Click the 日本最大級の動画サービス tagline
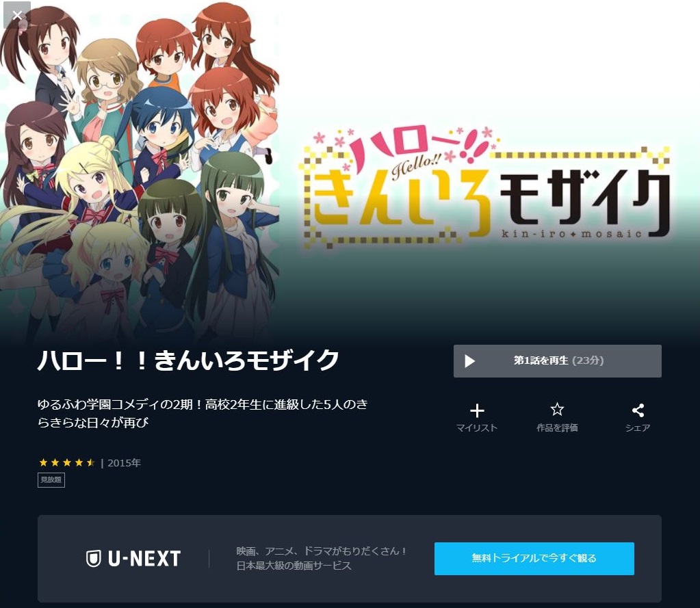This screenshot has height=608, width=700. (294, 566)
